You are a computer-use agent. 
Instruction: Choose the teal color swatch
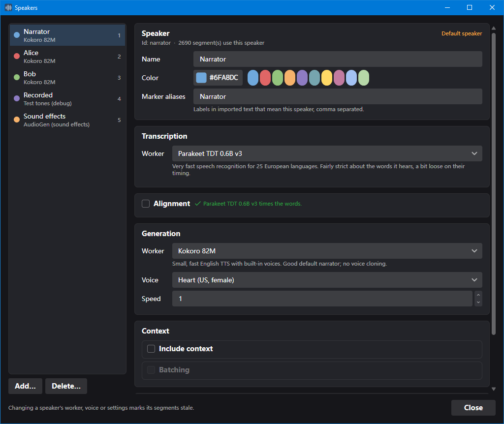coord(315,78)
